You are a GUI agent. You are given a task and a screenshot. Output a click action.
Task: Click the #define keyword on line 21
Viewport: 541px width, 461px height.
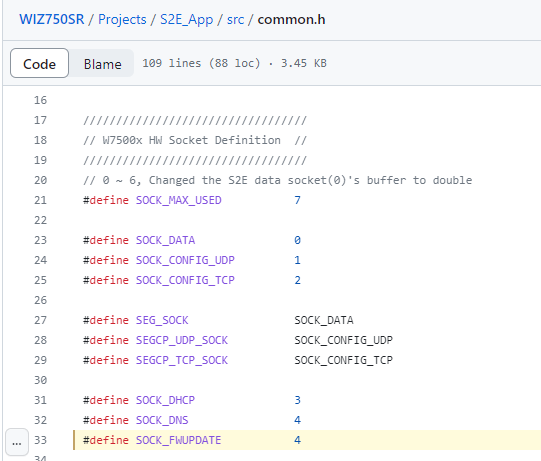[x=106, y=200]
